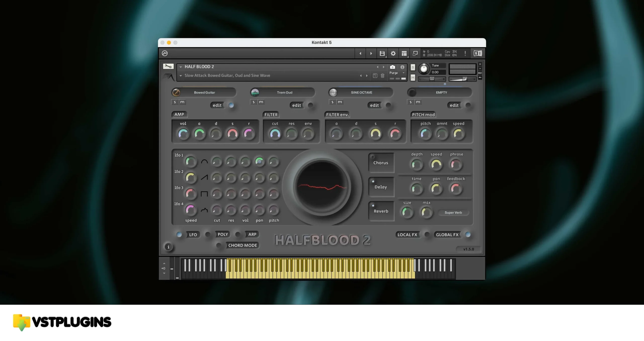Open the SINE OCTAVE sound selector
Image resolution: width=644 pixels, height=341 pixels.
click(x=361, y=92)
